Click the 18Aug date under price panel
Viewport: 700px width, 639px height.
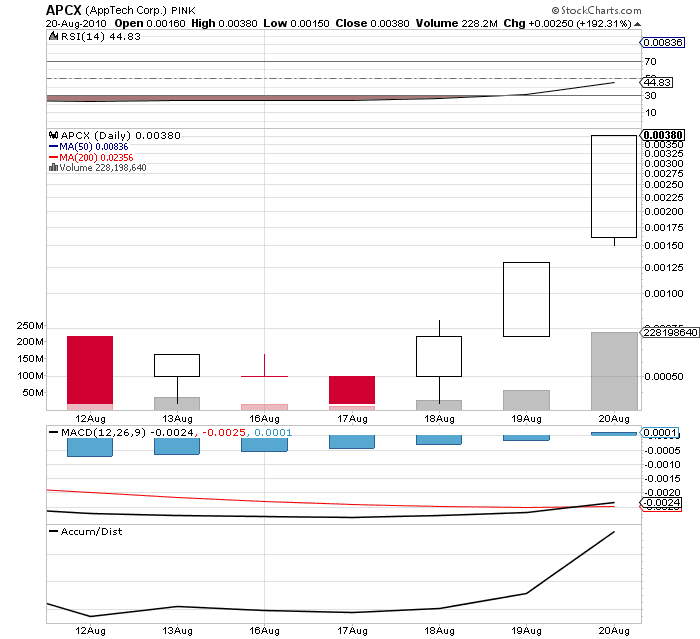pyautogui.click(x=439, y=418)
